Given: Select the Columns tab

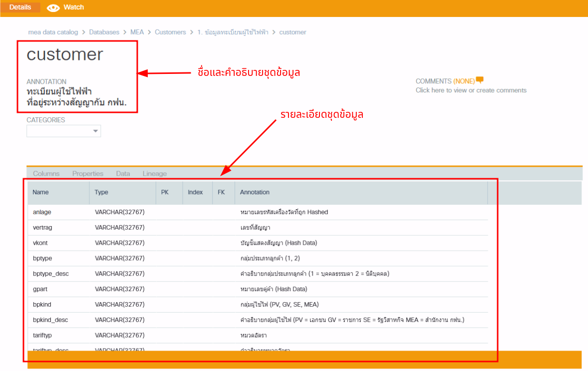Looking at the screenshot, I should (x=46, y=174).
